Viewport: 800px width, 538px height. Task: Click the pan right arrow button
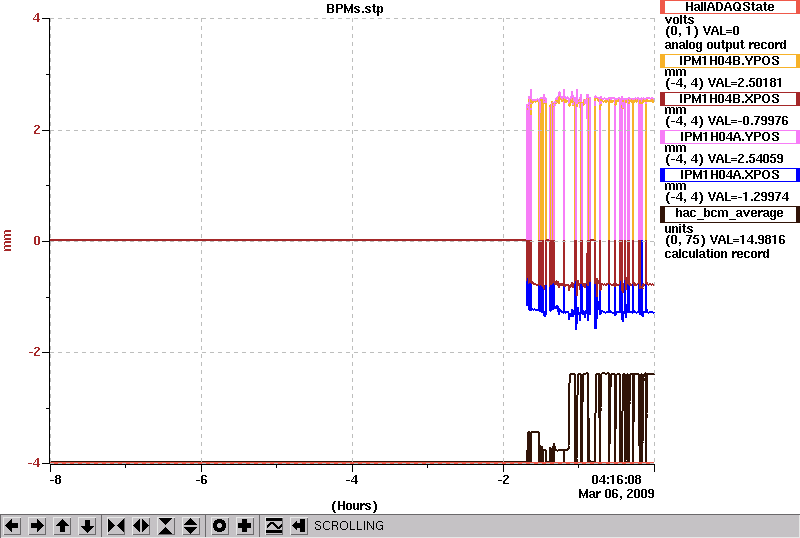tap(37, 526)
